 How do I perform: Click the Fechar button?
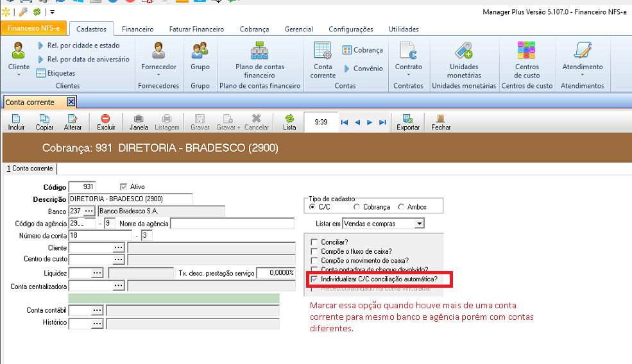[x=440, y=121]
